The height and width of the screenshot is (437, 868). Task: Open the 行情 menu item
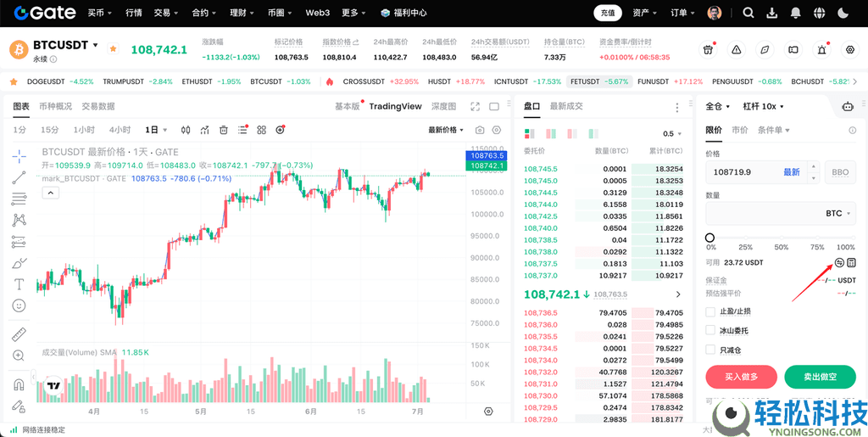click(x=133, y=13)
